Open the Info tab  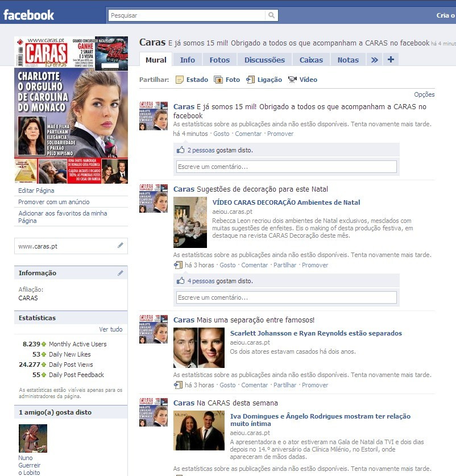pos(187,60)
